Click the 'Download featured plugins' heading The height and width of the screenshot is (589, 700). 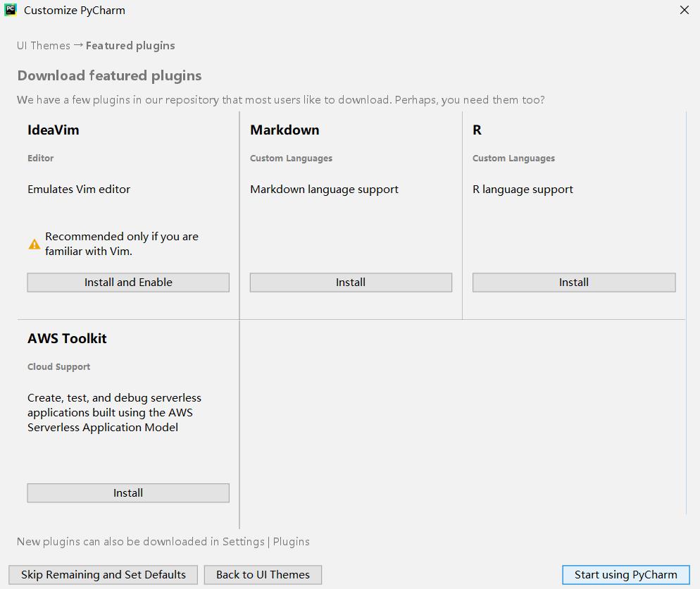(x=109, y=75)
